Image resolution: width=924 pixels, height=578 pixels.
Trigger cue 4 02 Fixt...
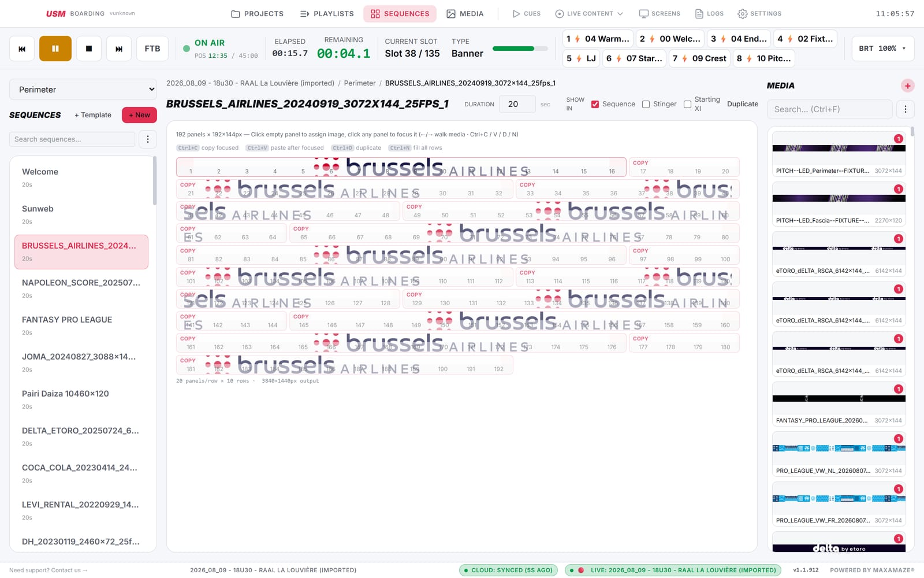pos(805,39)
